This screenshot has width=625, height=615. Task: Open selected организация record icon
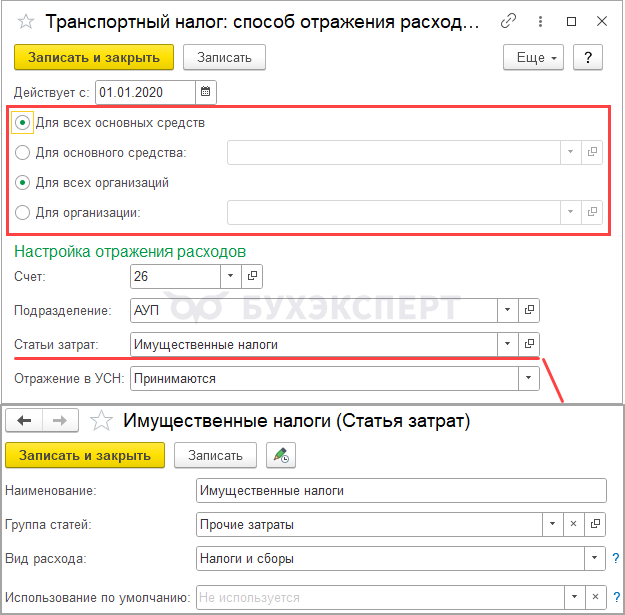point(592,212)
